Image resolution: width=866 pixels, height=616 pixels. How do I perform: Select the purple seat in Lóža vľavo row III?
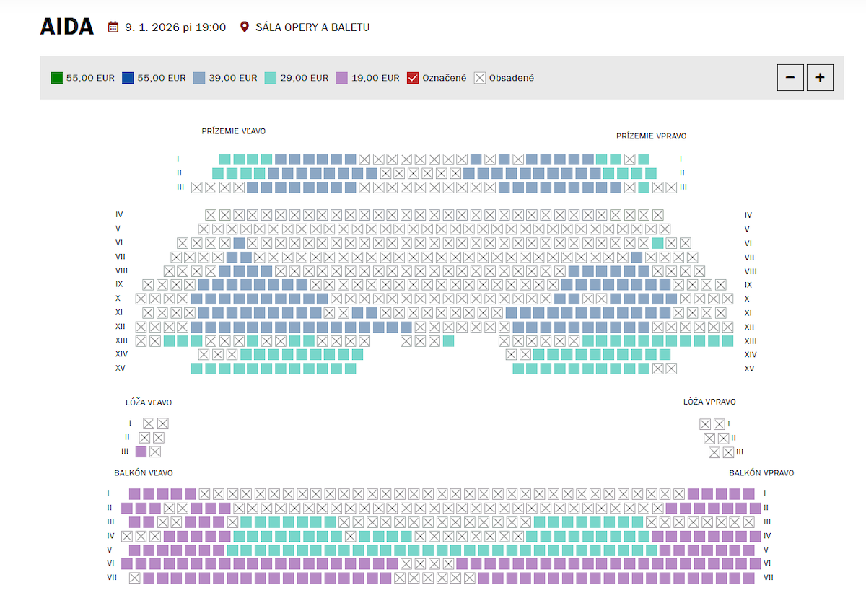coord(141,452)
